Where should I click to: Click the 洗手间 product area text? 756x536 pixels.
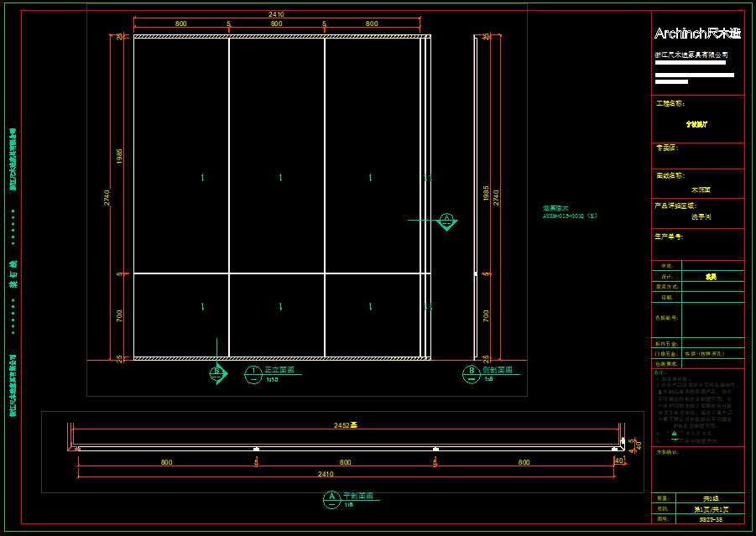click(701, 216)
